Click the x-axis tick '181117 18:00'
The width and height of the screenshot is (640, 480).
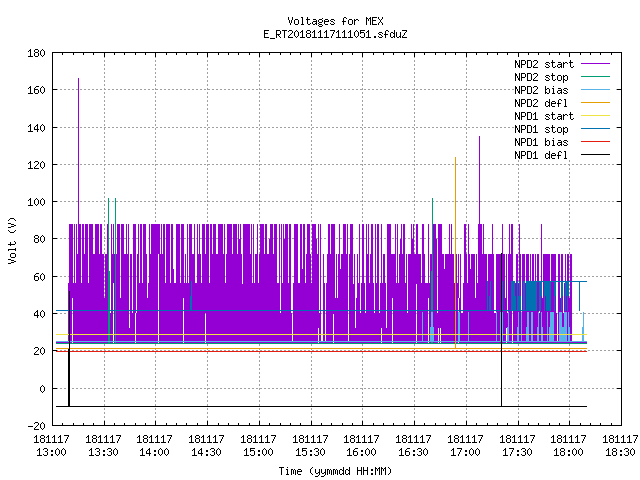pos(568,446)
